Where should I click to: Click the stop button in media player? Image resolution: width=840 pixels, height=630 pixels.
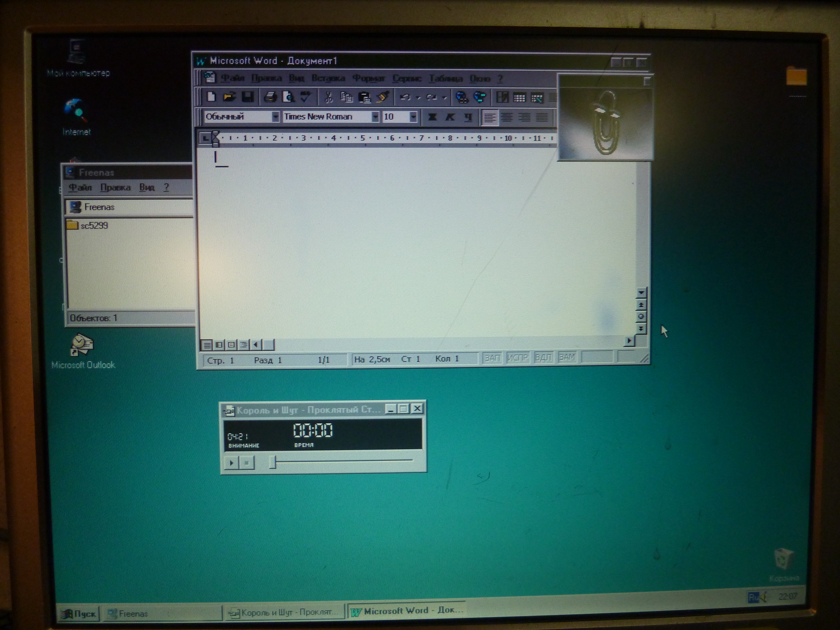coord(247,463)
